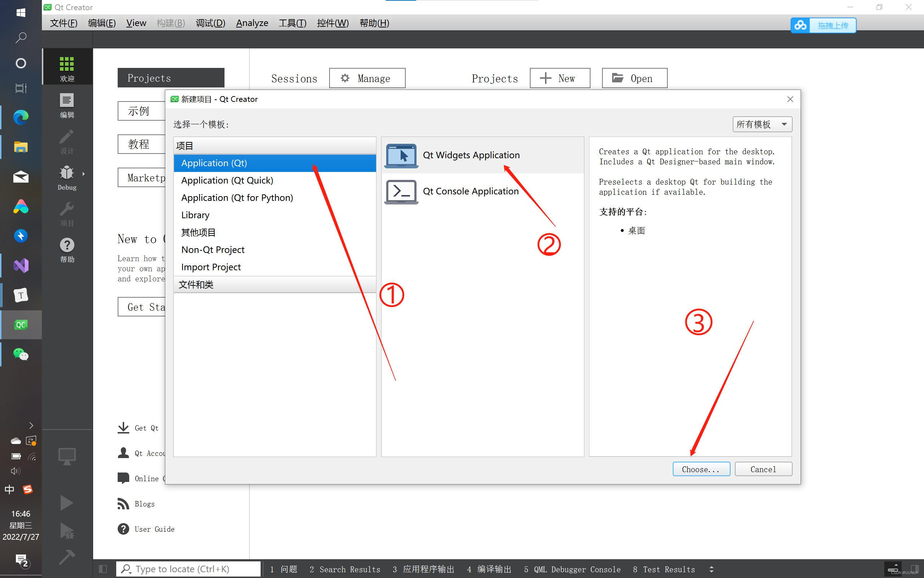The height and width of the screenshot is (578, 924).
Task: Click the Build hammer icon
Action: point(67,557)
